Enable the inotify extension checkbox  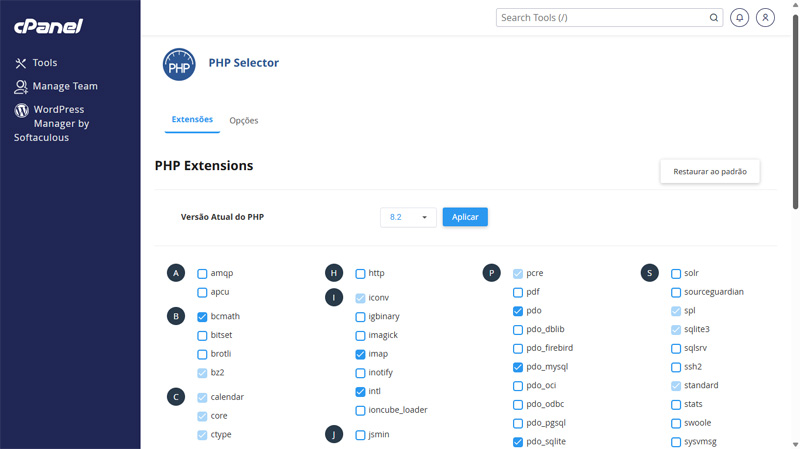pos(360,373)
